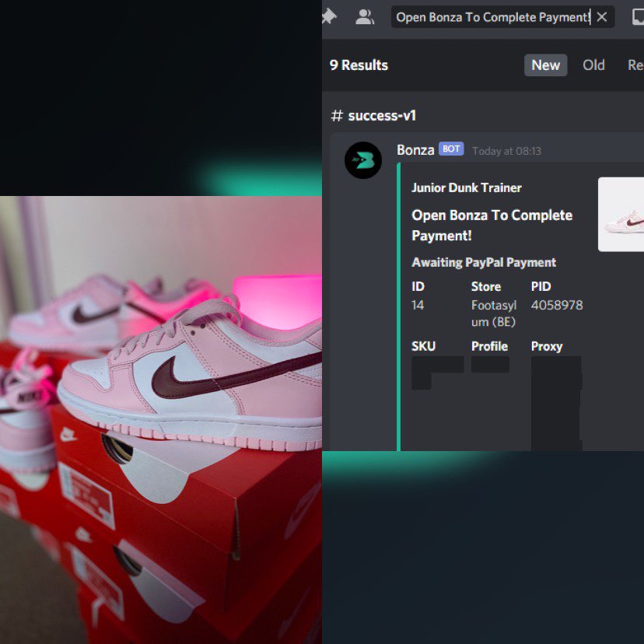Sort results by Old
This screenshot has width=644, height=644.
(593, 65)
